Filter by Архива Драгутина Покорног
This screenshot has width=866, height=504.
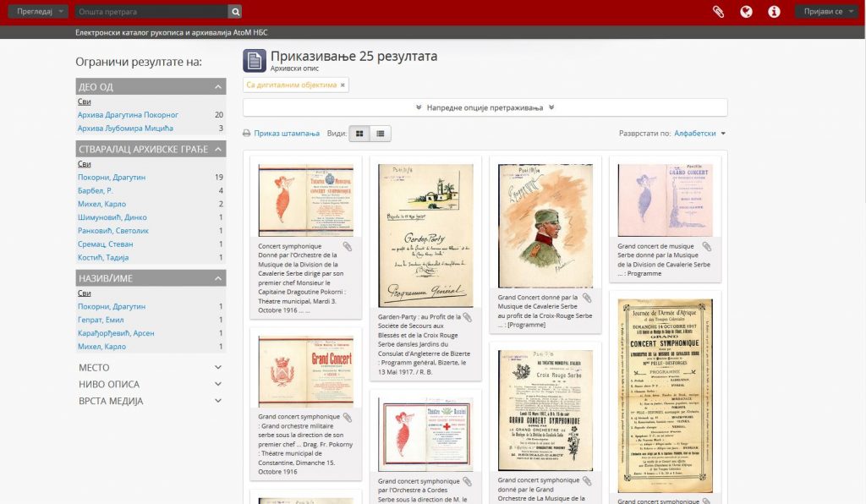[128, 115]
